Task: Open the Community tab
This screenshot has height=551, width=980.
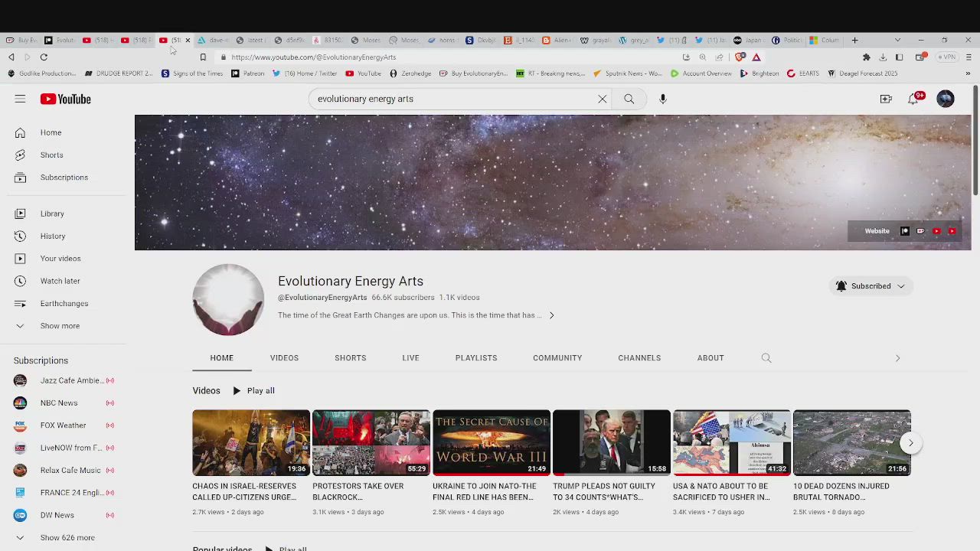Action: (557, 358)
